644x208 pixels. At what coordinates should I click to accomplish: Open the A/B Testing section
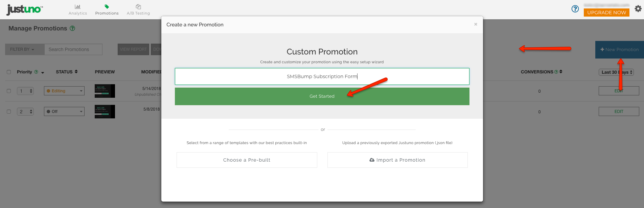point(138,9)
